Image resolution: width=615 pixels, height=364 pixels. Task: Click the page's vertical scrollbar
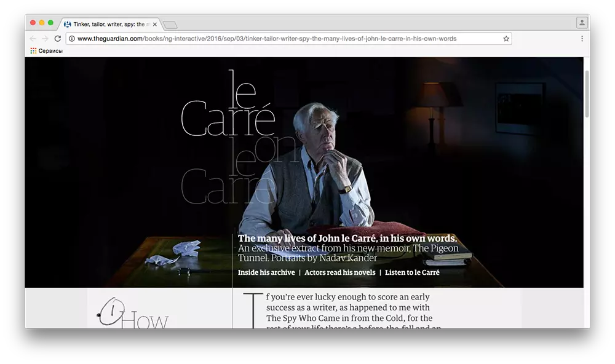point(586,92)
